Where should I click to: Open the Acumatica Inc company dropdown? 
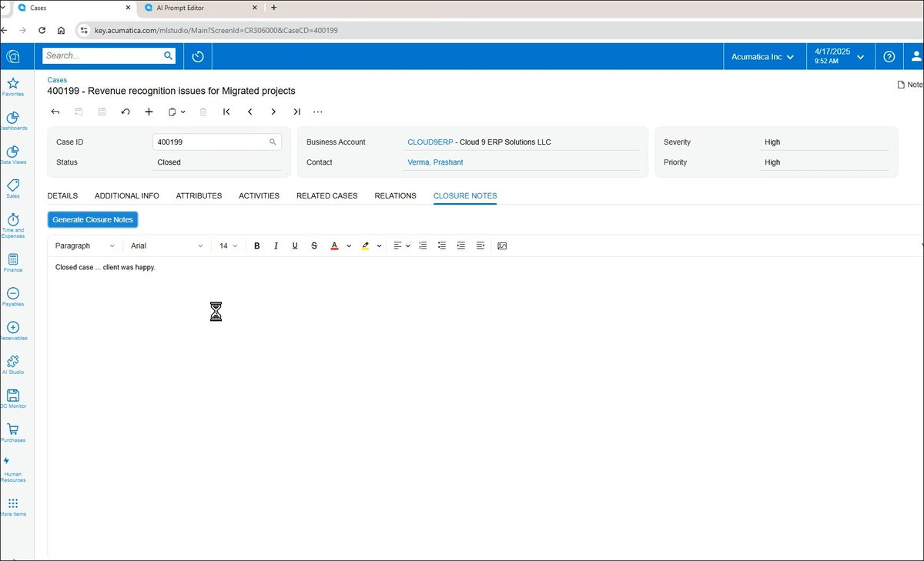click(x=762, y=57)
